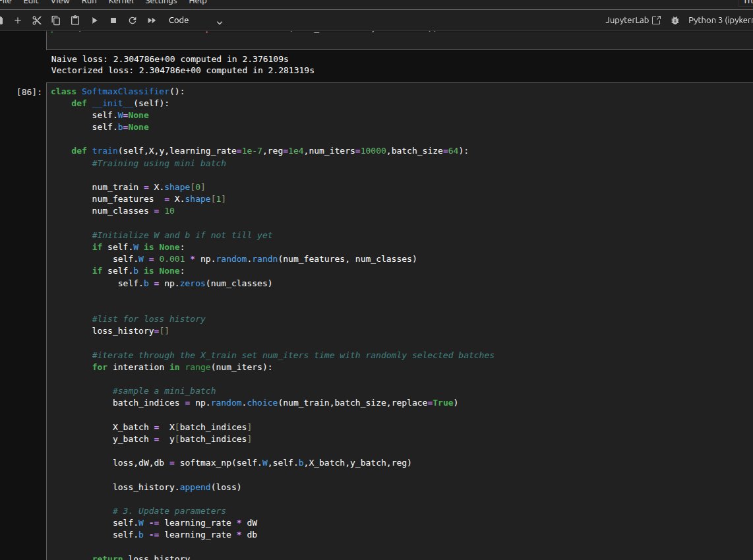Click the 'self.b=None' line

[121, 127]
